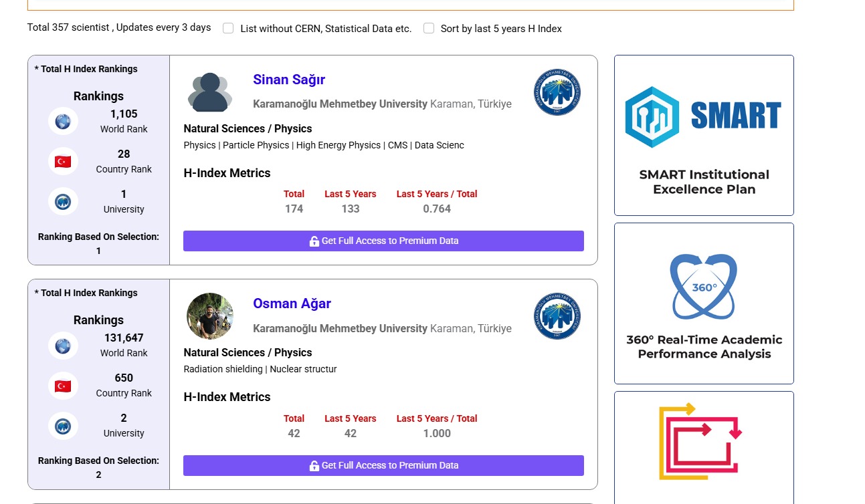
Task: Click keywords 'Radiation shielding | Nuclear structur'
Action: [x=260, y=369]
